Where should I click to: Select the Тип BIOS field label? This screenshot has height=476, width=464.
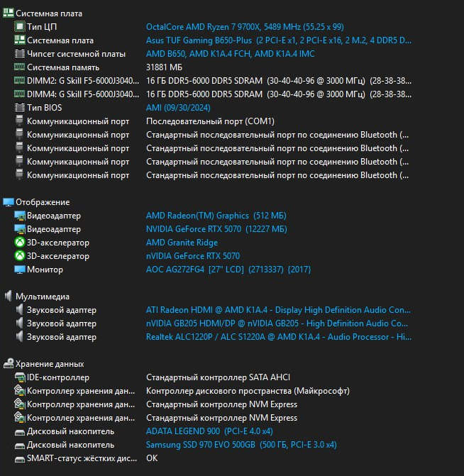click(44, 107)
